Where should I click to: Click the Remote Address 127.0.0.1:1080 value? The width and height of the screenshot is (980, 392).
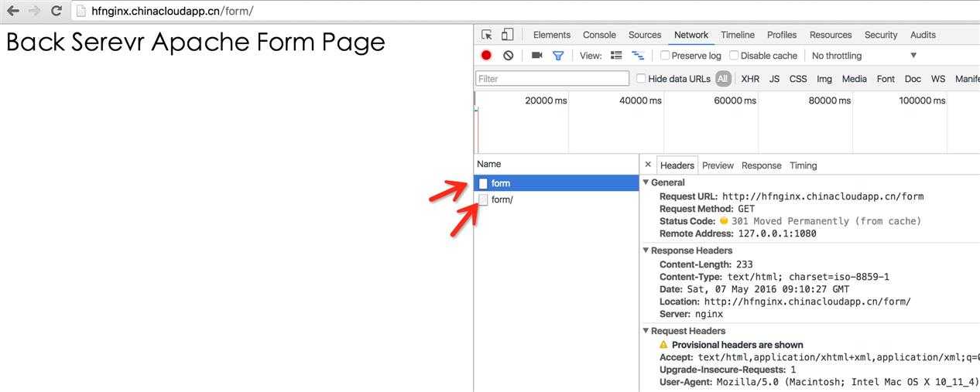(776, 233)
